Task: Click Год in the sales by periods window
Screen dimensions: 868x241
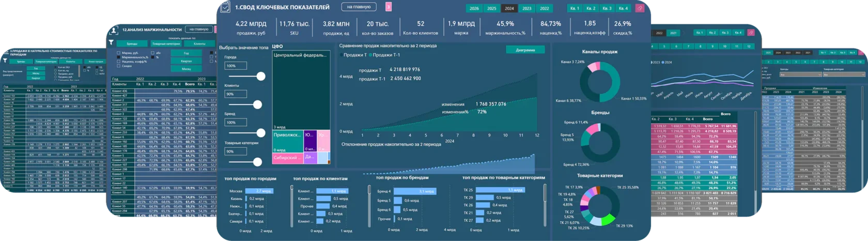Action: 36,68
